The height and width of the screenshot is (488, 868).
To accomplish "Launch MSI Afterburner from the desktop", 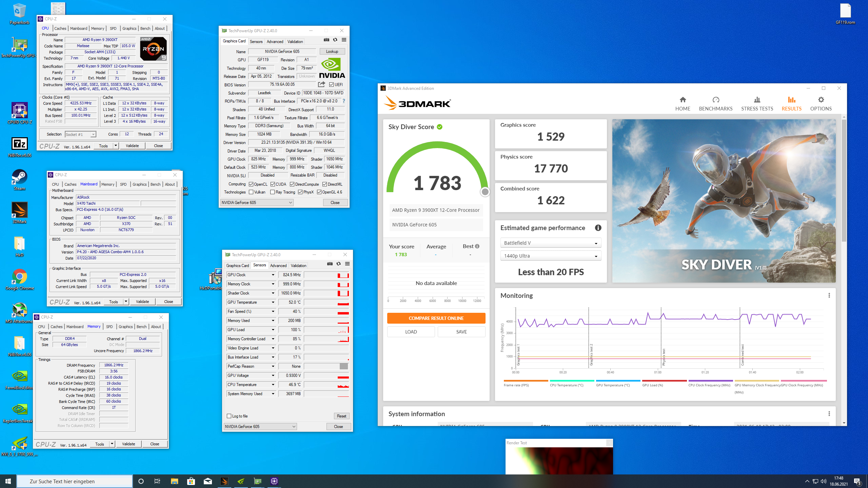I will 19,312.
